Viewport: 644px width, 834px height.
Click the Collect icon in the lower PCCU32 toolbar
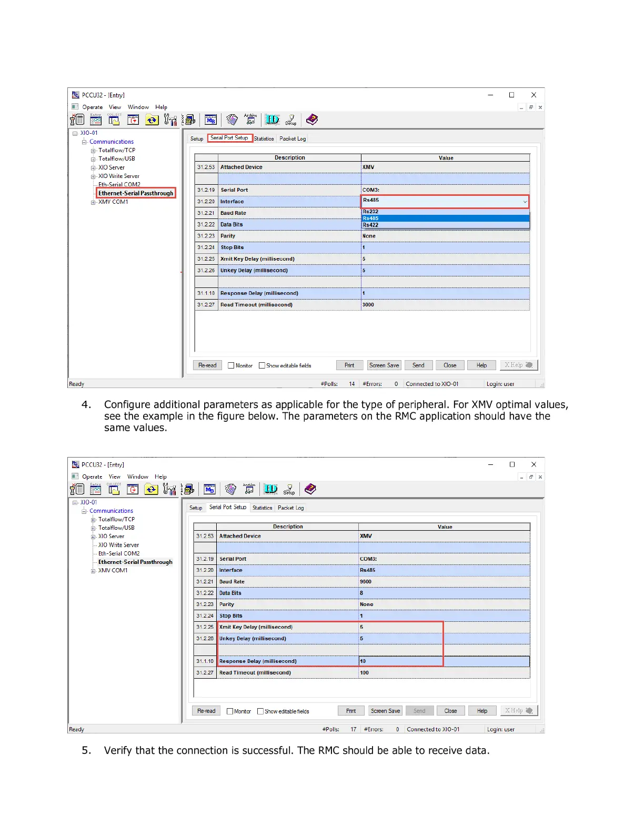click(x=114, y=489)
